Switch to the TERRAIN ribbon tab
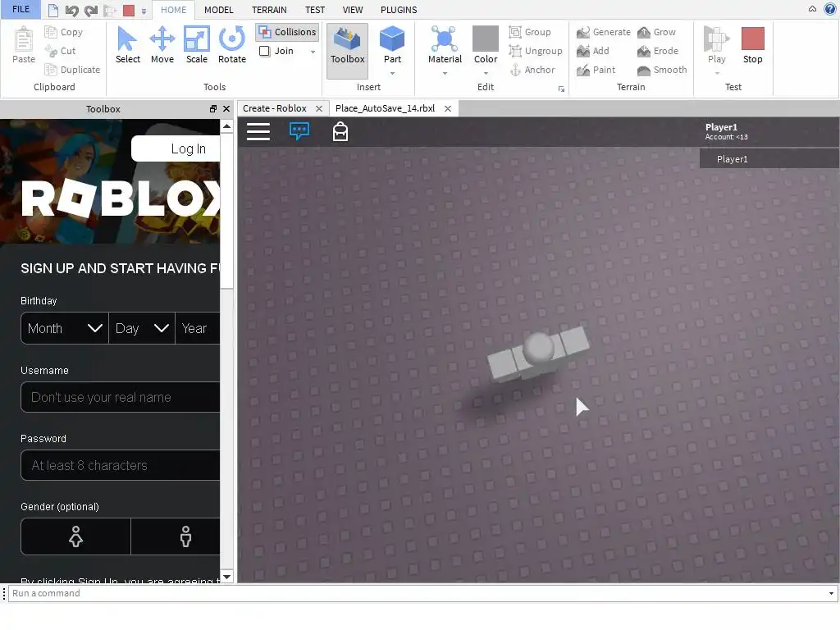Screen dimensions: 840x630 tap(269, 10)
